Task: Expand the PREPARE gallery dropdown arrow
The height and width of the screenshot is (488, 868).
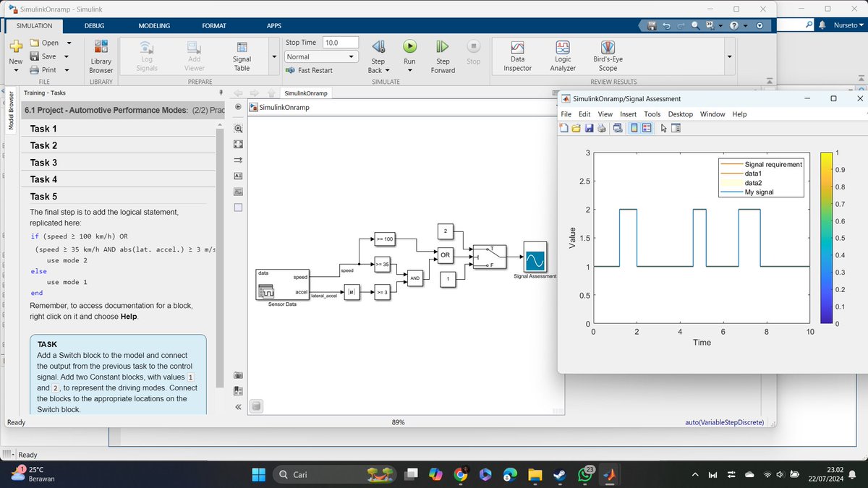Action: point(273,56)
